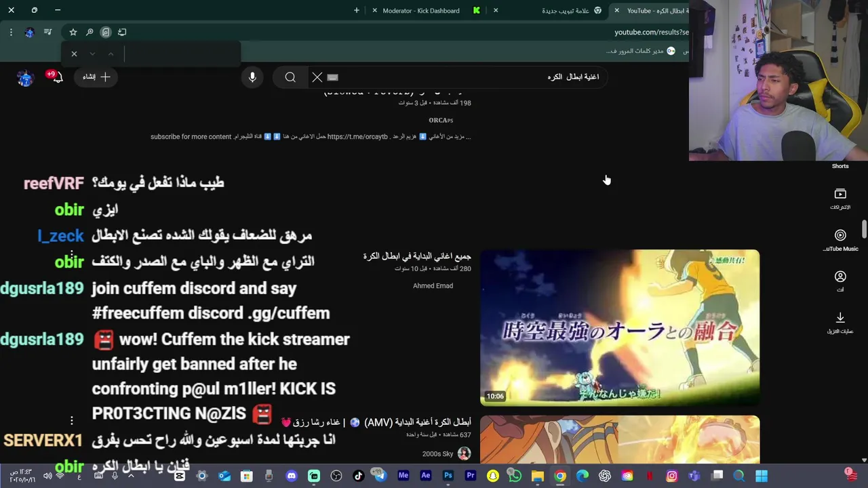Clear the YouTube search box text
The image size is (868, 488).
coord(317,77)
